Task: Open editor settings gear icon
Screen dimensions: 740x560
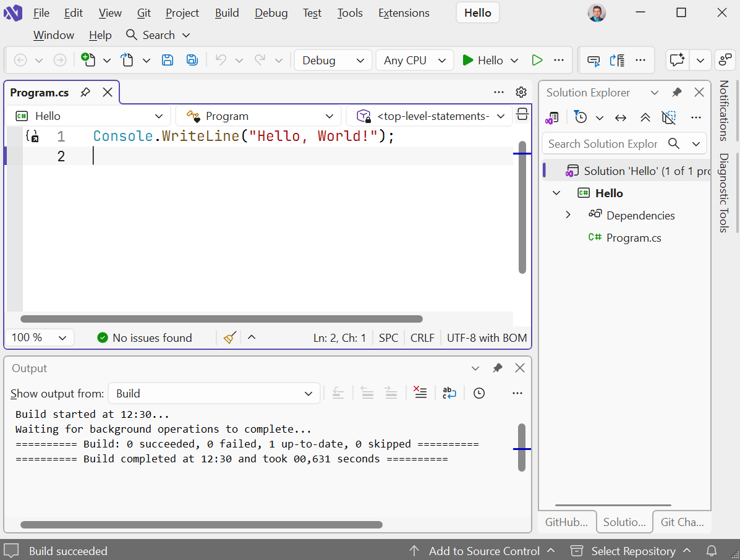Action: pos(521,92)
